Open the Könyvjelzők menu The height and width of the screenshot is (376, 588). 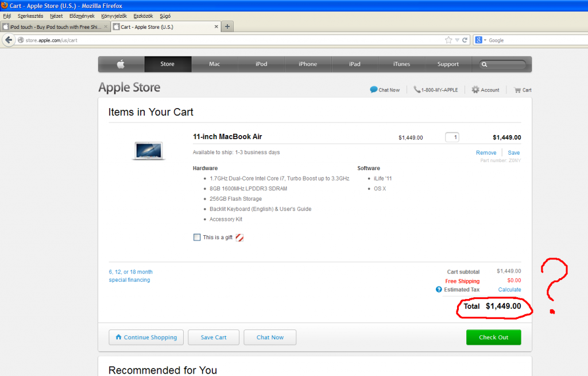pos(114,16)
